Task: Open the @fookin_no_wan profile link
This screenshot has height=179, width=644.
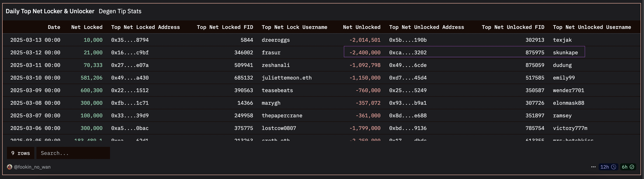Action: click(32, 167)
